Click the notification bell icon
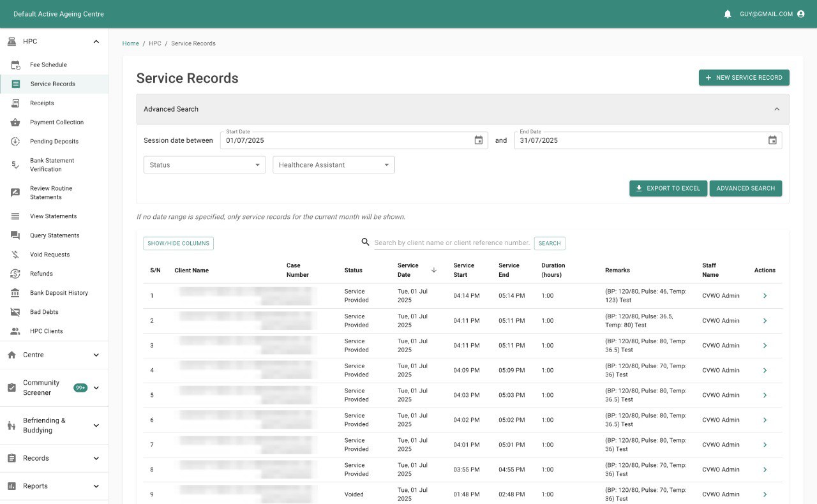 click(x=728, y=14)
